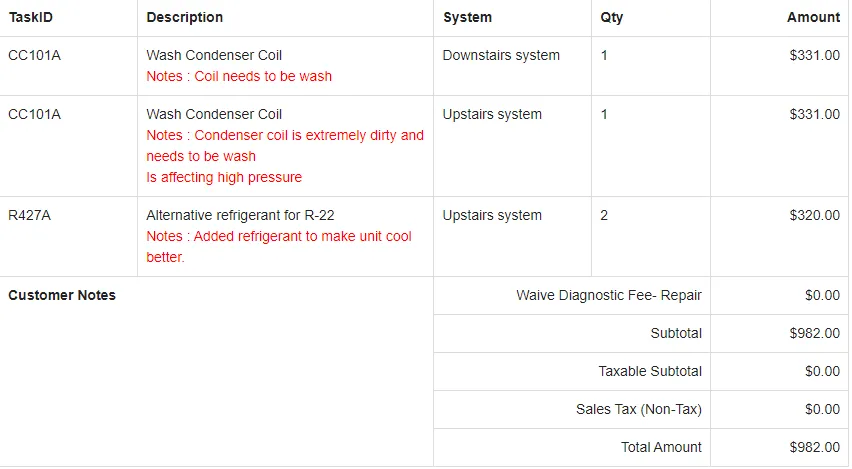Viewport: 852px width, 469px height.
Task: Click the Customer Notes label
Action: click(x=62, y=295)
